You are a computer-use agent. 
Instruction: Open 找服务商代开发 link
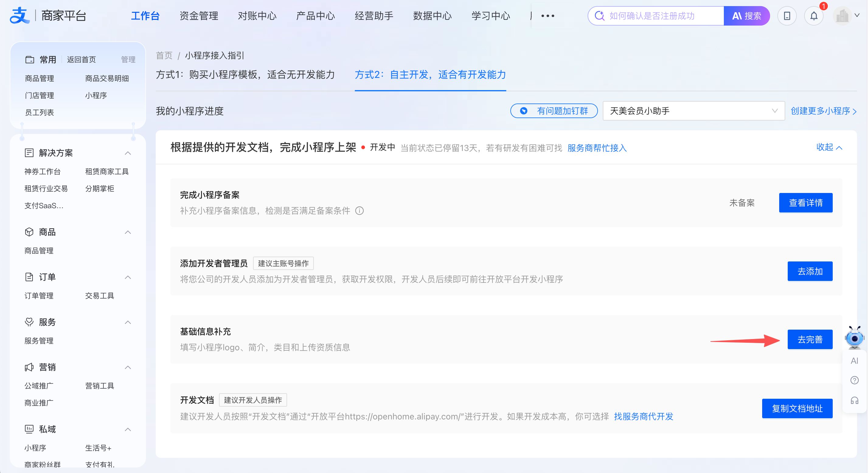(x=643, y=417)
